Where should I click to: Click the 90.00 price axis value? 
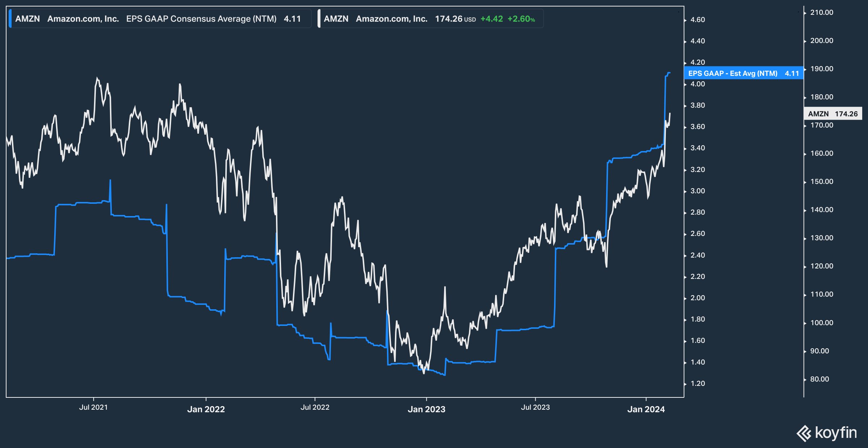coord(820,351)
